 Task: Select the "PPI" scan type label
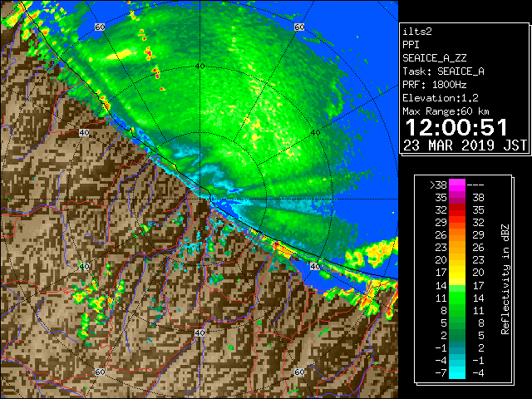[x=411, y=45]
